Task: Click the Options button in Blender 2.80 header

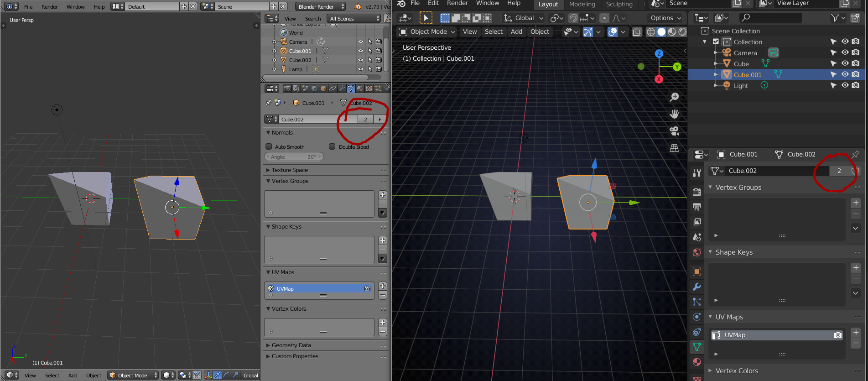Action: click(665, 18)
